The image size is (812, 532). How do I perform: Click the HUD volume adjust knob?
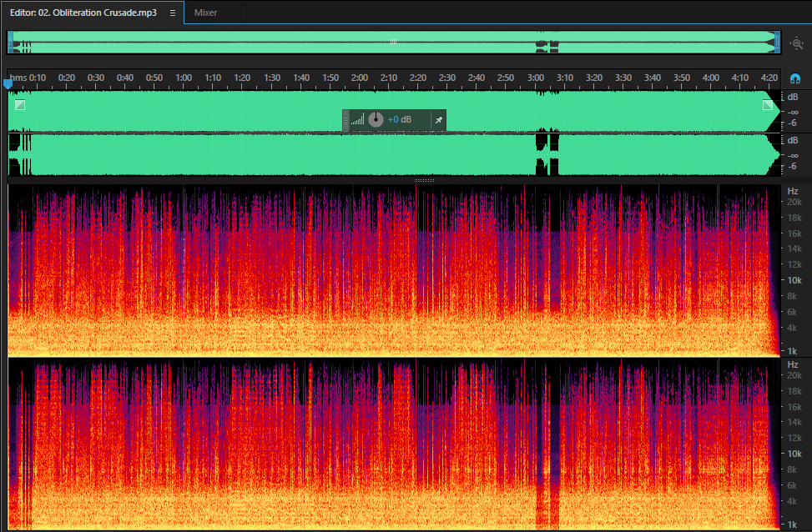click(x=376, y=119)
